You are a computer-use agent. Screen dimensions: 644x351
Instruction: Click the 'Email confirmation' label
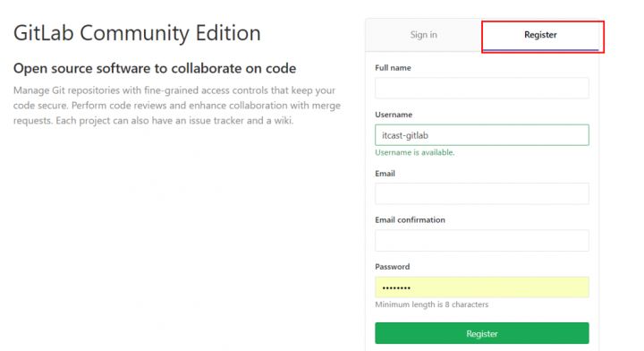[x=410, y=220]
